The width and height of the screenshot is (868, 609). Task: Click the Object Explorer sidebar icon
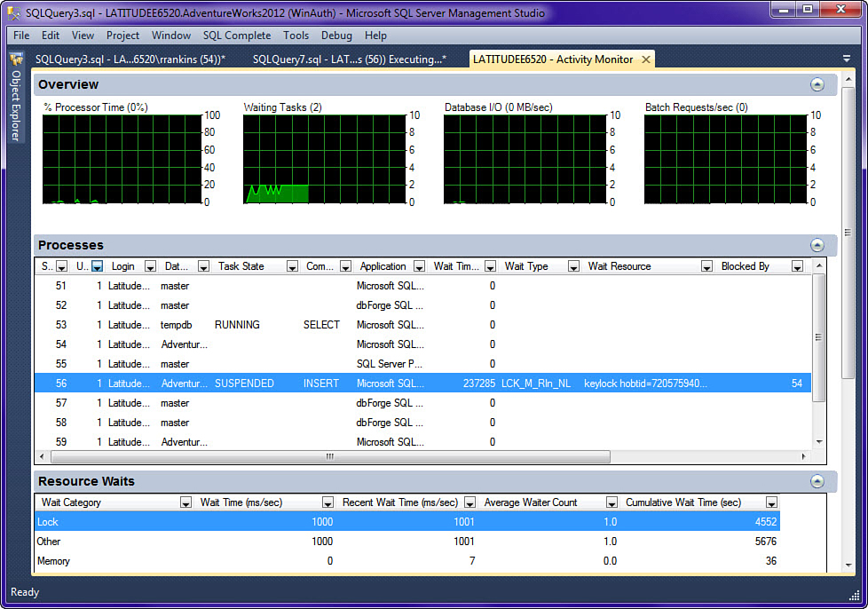pos(16,61)
